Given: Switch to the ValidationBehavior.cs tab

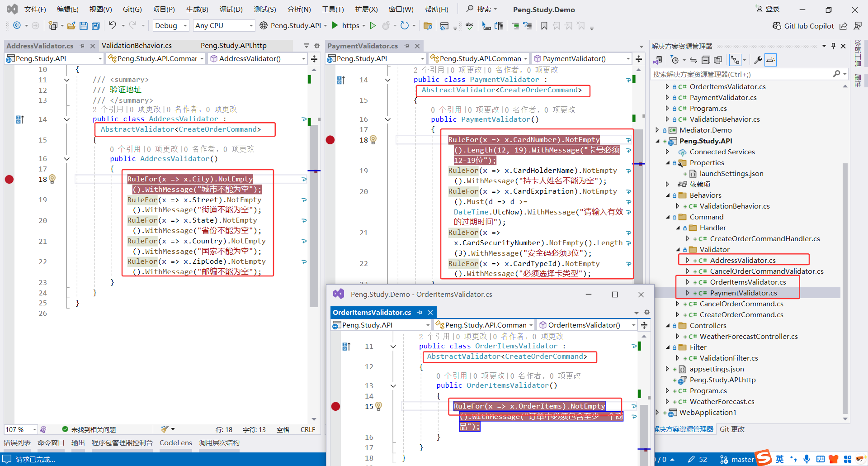Looking at the screenshot, I should 137,45.
